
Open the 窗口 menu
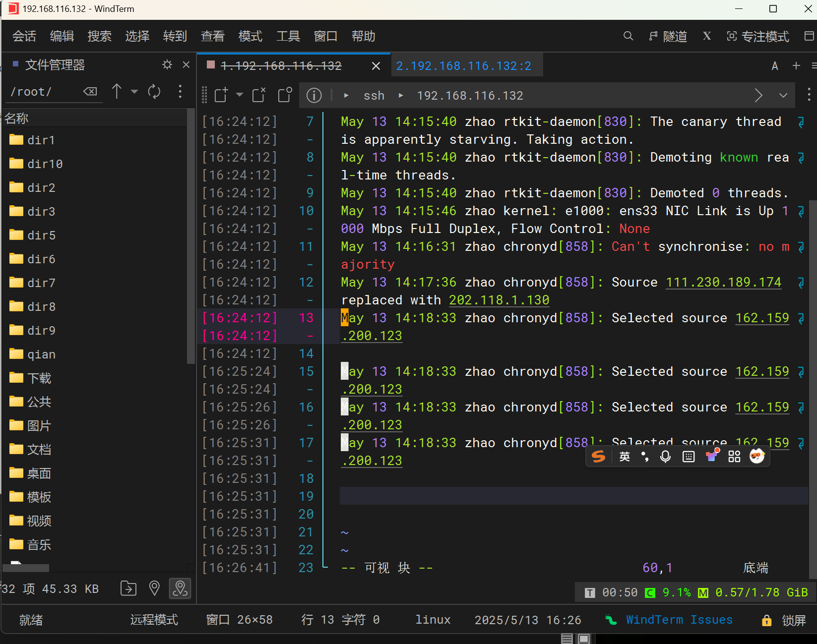click(325, 36)
